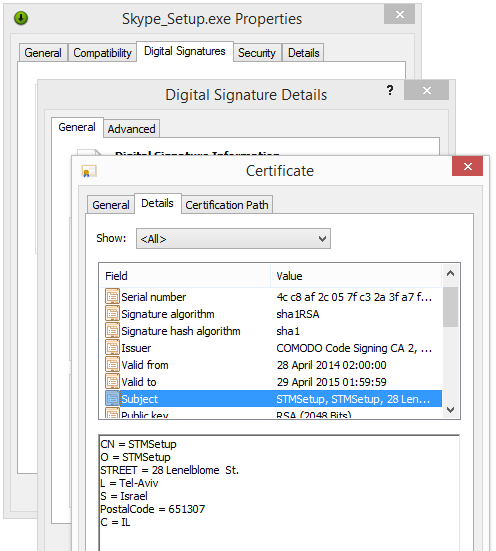Open the Security tab in Properties window

coord(257,53)
